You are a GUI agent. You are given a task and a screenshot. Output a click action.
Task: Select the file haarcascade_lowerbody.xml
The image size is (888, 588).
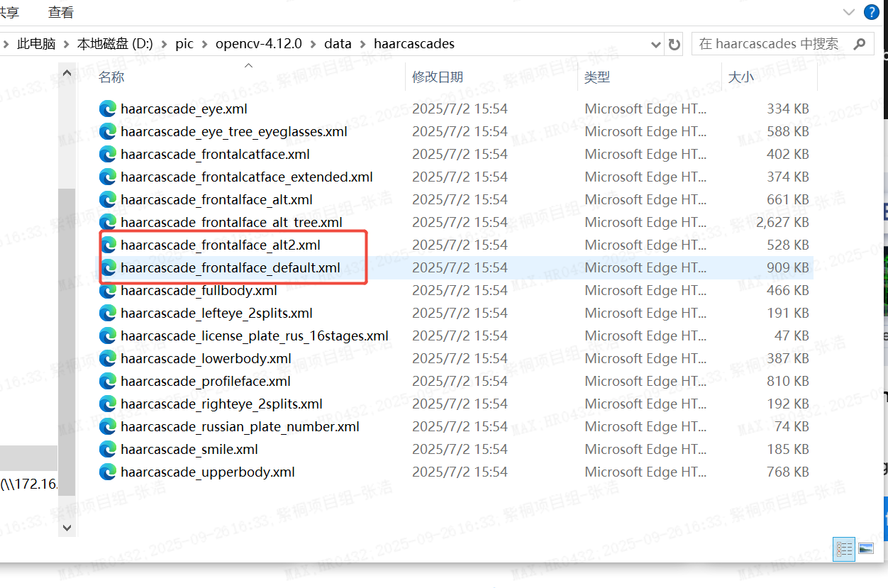point(206,358)
